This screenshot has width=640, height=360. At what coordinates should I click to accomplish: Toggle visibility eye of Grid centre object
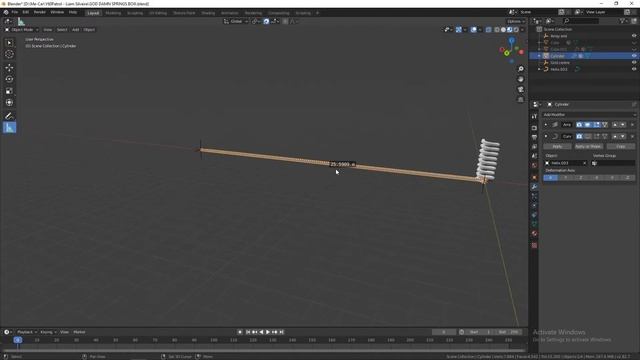tap(634, 63)
